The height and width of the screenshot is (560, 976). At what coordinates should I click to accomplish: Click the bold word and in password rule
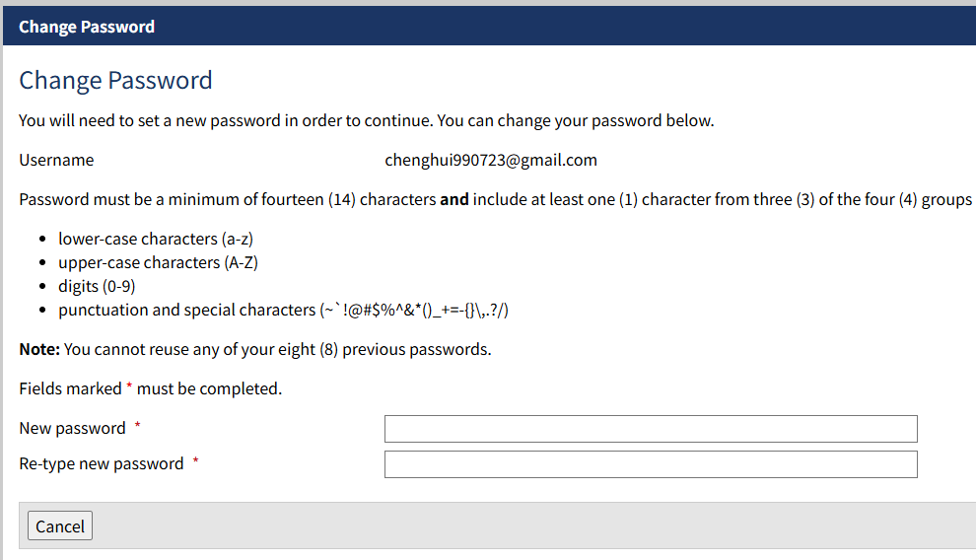point(454,199)
